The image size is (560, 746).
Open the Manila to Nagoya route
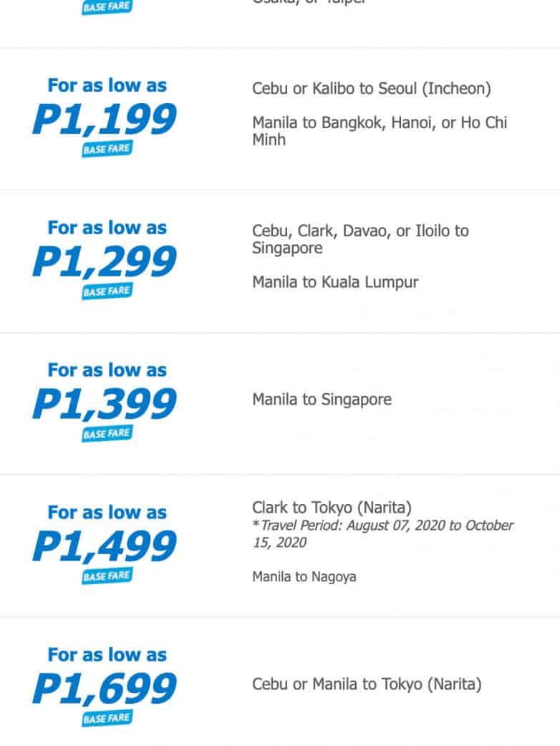(x=304, y=576)
